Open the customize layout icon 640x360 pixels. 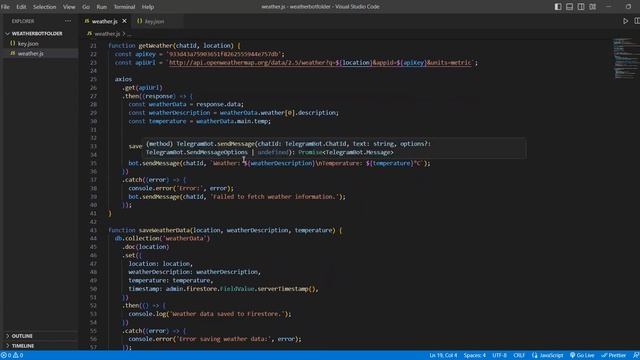593,7
